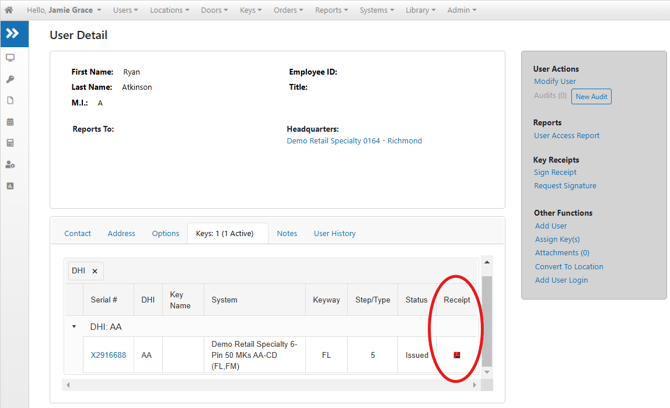Click the monitor icon in the sidebar

click(x=10, y=58)
